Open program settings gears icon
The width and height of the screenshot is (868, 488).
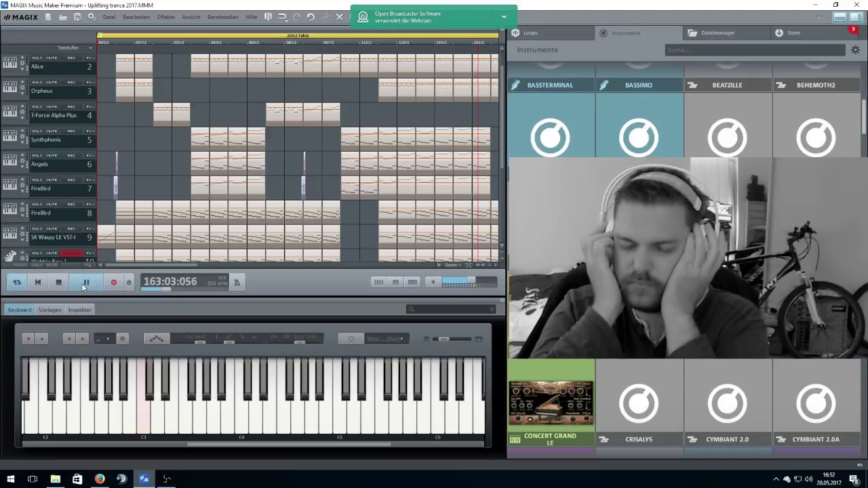(x=92, y=17)
